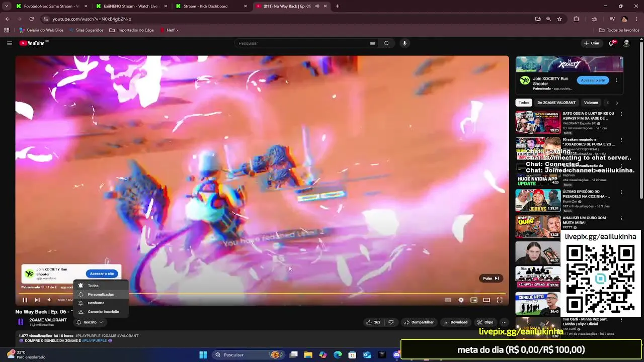This screenshot has width=644, height=362.
Task: Mute the video player volume
Action: pos(49,300)
